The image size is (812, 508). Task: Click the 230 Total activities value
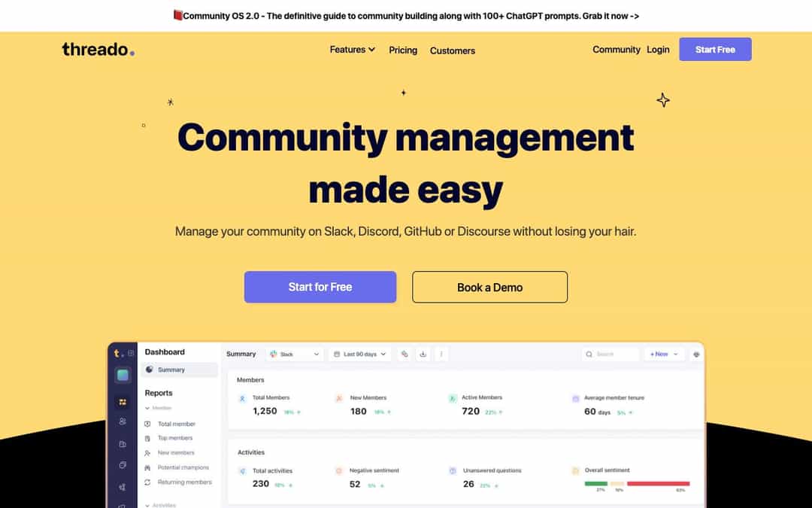[x=260, y=484]
